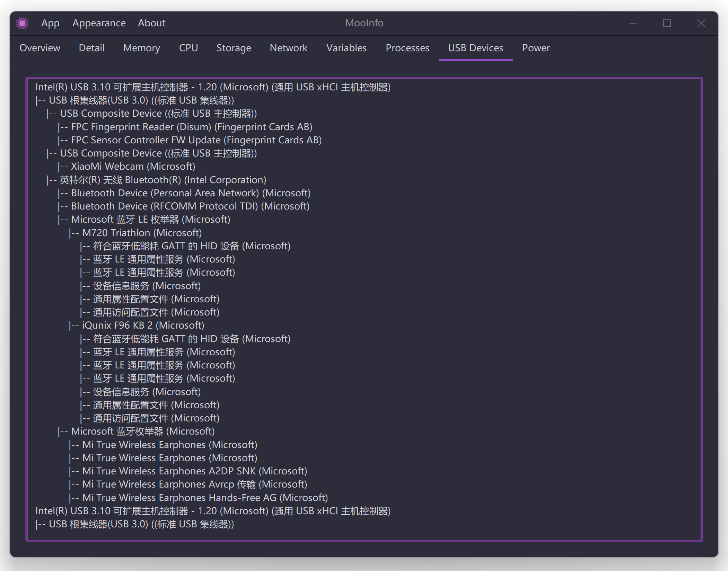Click the MooInfo chip app icon
728x571 pixels.
click(x=22, y=23)
